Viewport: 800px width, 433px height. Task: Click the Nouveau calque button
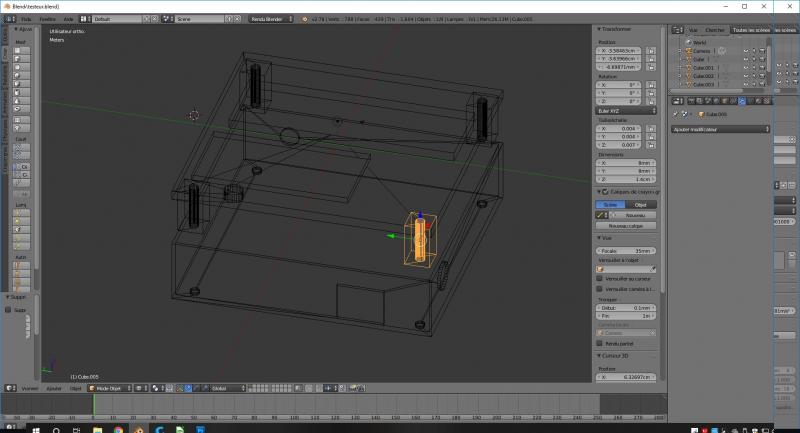(626, 226)
